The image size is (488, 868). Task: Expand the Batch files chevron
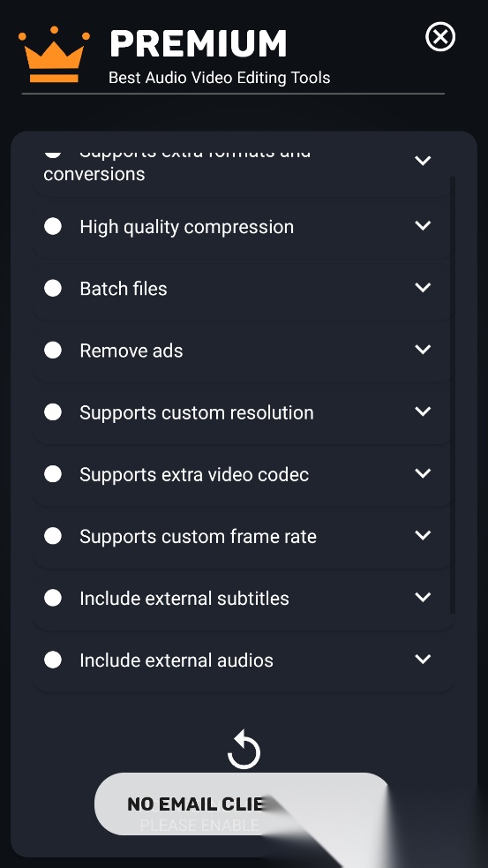(x=423, y=287)
